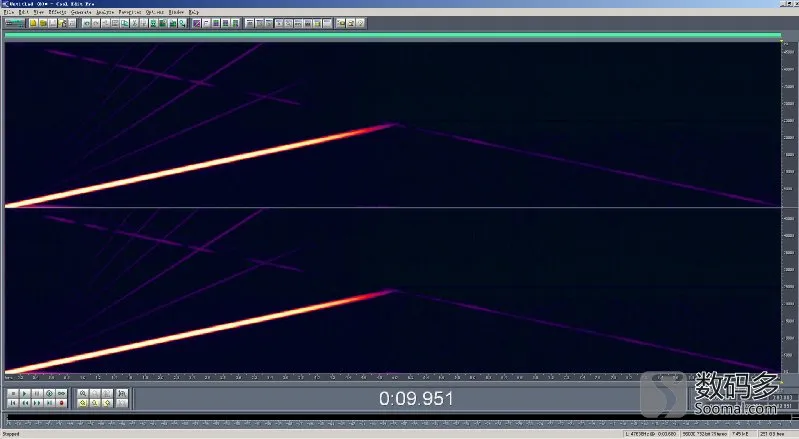Click the Redo toolbar icon

coord(95,23)
